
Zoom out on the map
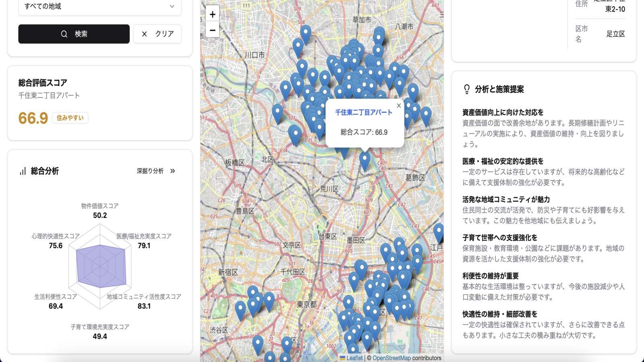click(x=213, y=30)
